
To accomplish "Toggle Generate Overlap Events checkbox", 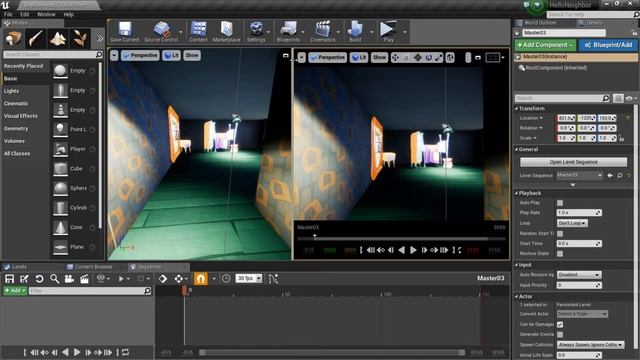I will pyautogui.click(x=560, y=335).
